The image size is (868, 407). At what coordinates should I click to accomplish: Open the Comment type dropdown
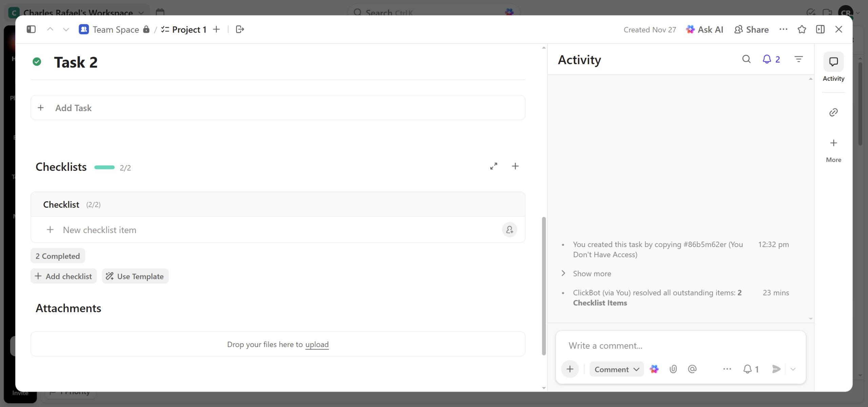[616, 369]
